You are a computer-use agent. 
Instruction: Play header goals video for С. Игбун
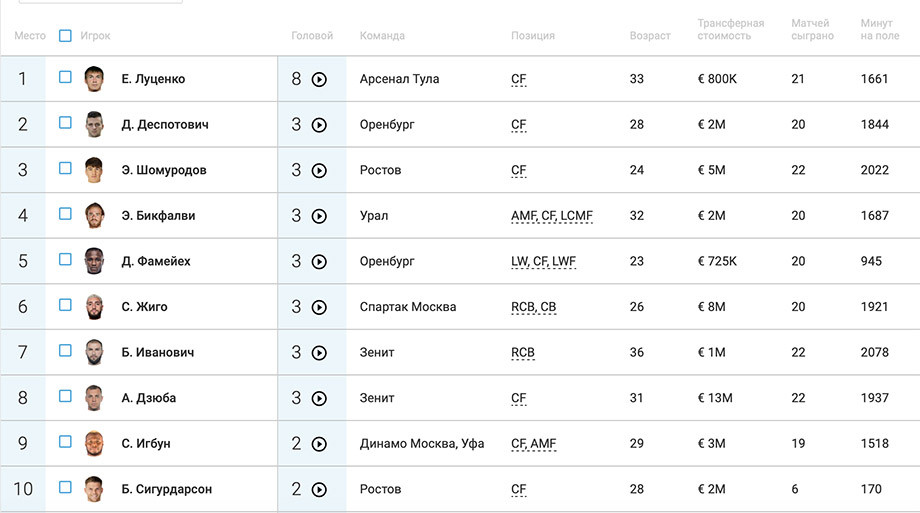pyautogui.click(x=319, y=444)
